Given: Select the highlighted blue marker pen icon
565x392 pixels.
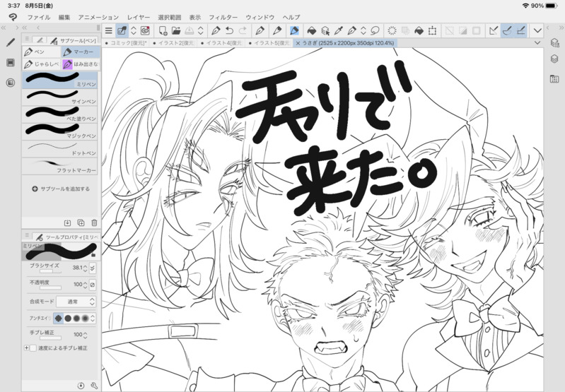Looking at the screenshot, I should (x=294, y=31).
